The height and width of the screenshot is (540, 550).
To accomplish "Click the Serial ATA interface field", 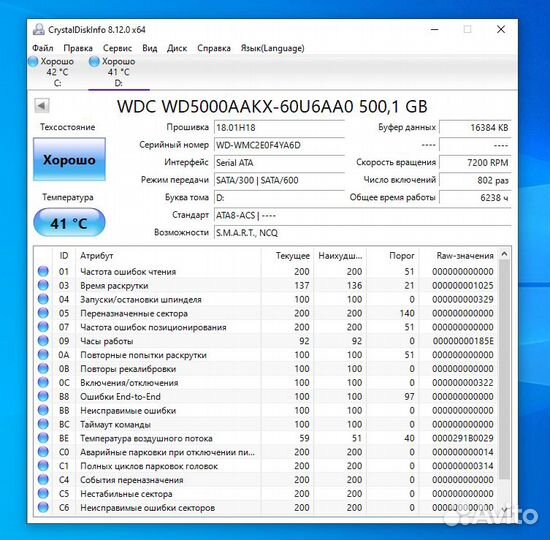I will click(279, 162).
